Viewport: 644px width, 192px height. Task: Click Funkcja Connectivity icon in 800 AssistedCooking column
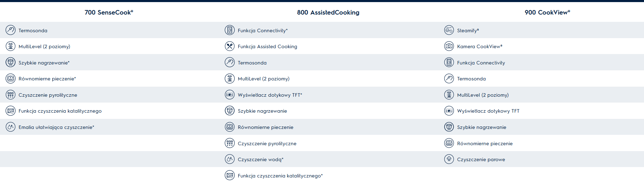[230, 30]
